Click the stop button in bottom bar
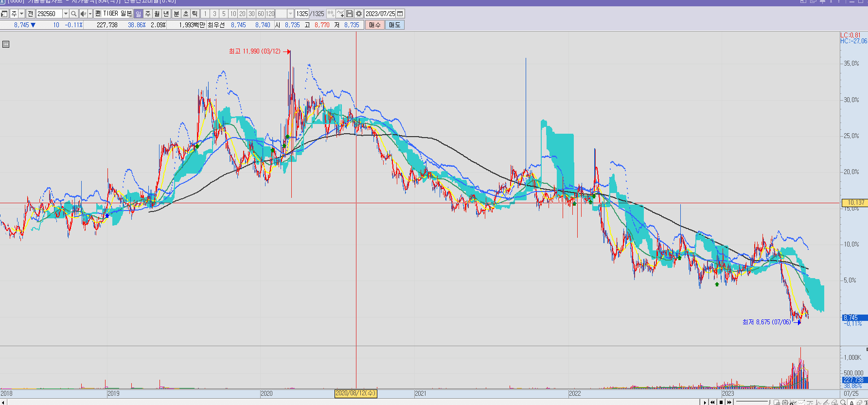The height and width of the screenshot is (405, 868). click(x=721, y=402)
